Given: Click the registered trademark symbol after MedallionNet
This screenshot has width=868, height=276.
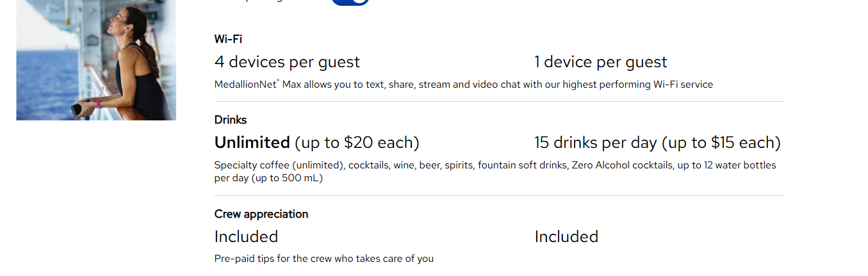Looking at the screenshot, I should [x=278, y=81].
